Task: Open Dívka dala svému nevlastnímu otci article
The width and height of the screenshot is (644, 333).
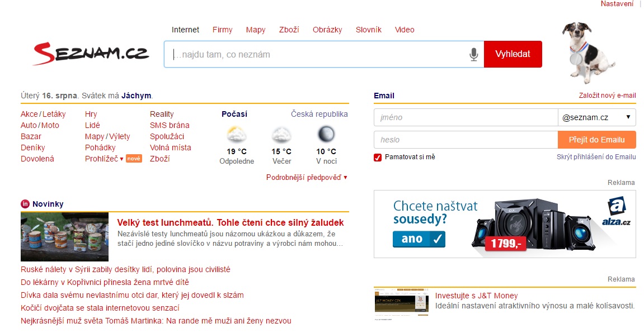Action: [132, 295]
